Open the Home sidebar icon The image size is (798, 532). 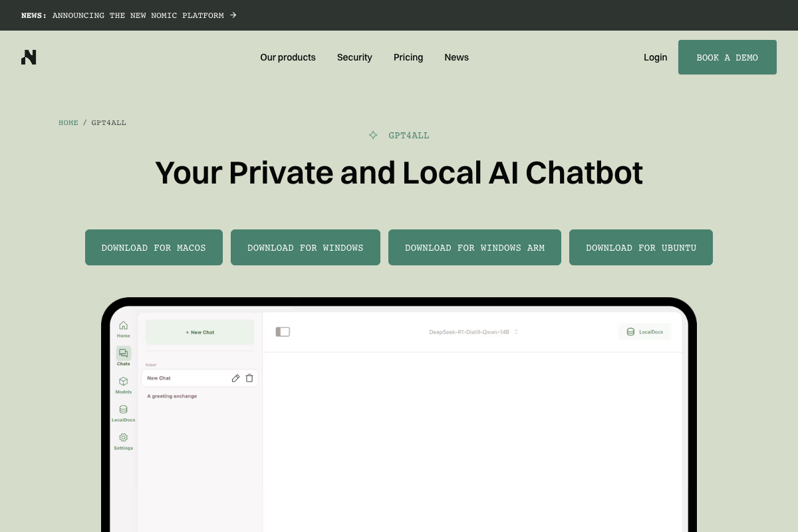point(123,326)
